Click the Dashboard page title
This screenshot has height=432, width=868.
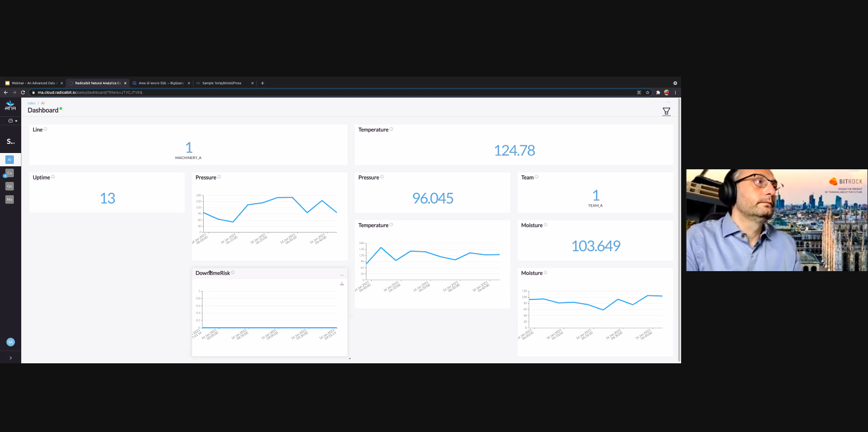point(43,110)
